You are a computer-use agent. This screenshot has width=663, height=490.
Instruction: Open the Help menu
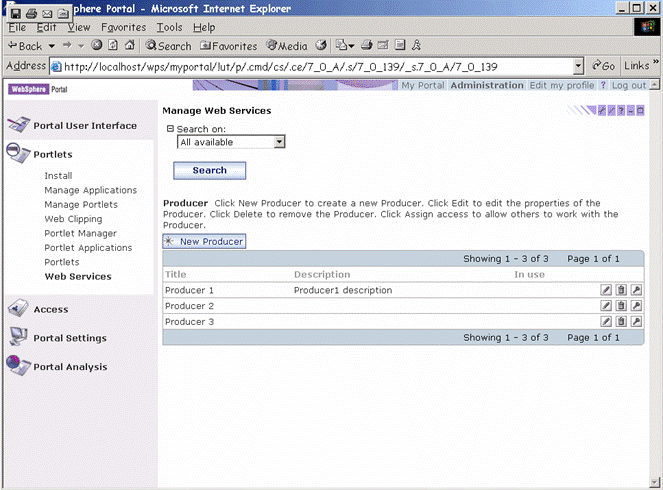point(204,27)
